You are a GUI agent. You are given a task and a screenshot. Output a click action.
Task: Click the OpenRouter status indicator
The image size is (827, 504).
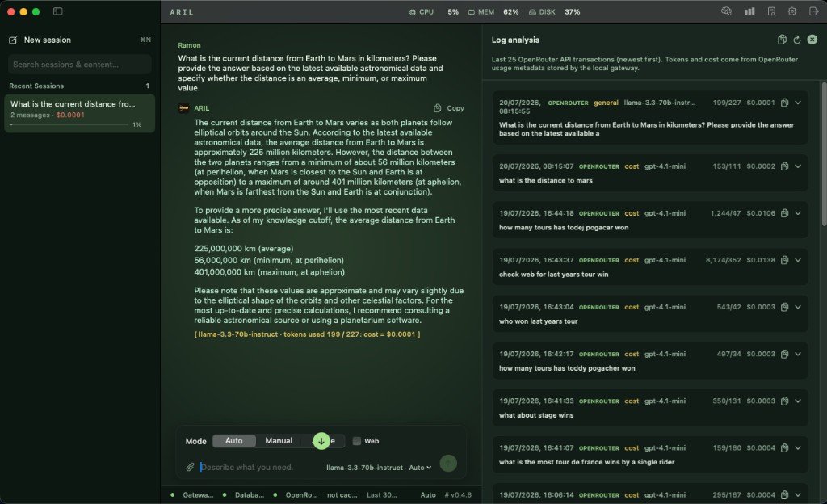(296, 494)
